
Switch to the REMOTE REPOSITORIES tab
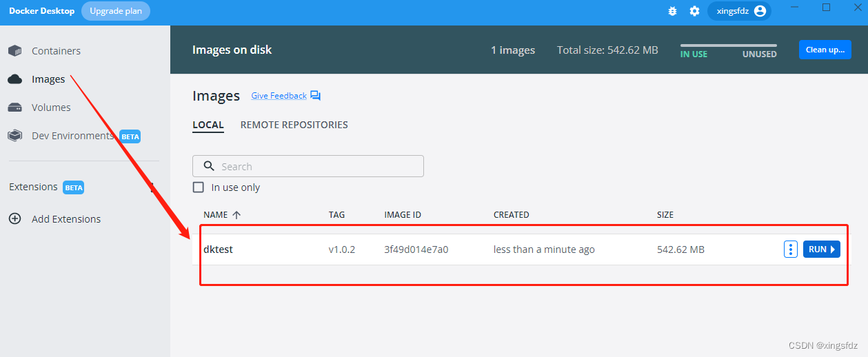coord(294,125)
